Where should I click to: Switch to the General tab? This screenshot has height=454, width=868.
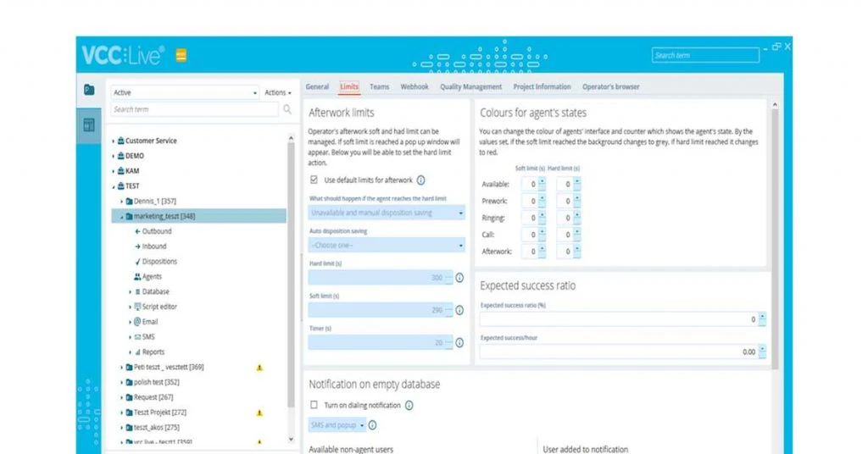click(x=317, y=86)
